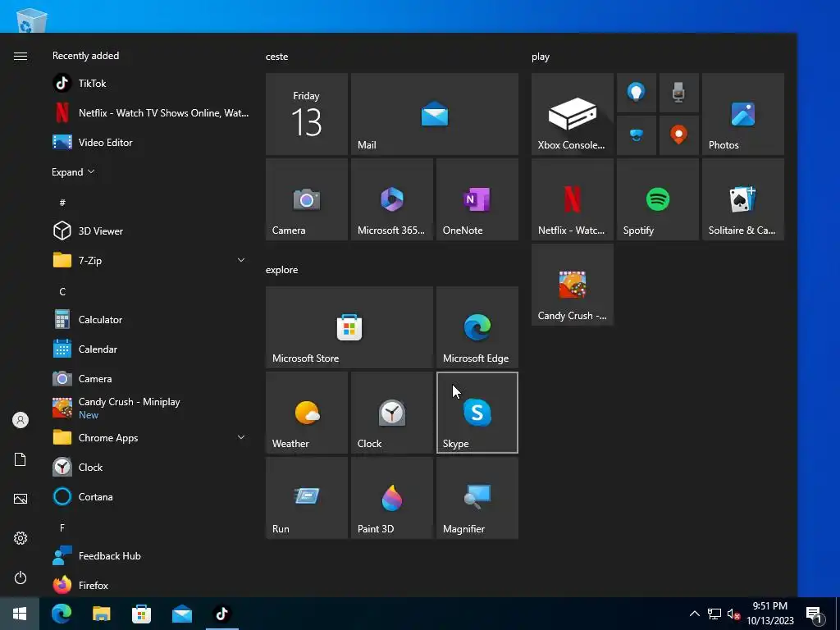Image resolution: width=840 pixels, height=630 pixels.
Task: Open Feedback Hub app
Action: pos(150,555)
